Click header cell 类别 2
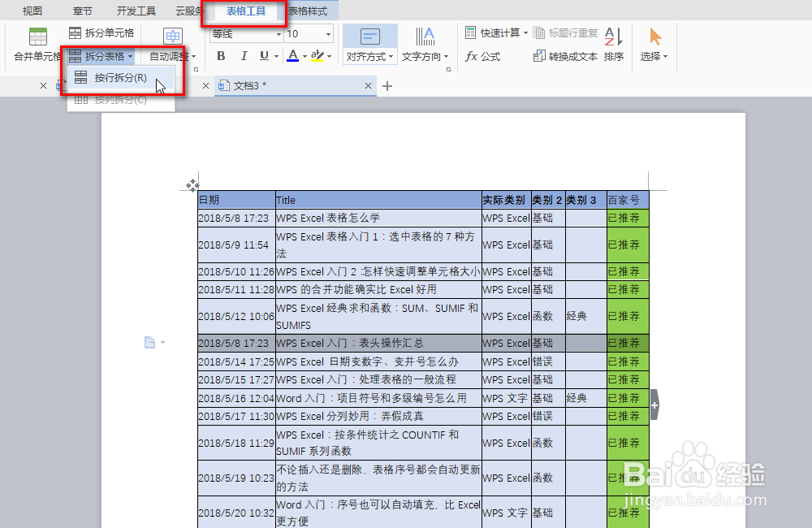 [x=548, y=200]
